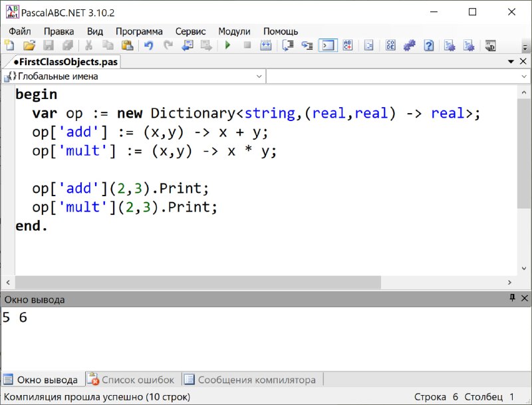
Task: Click the editor scroll-up arrow
Action: (523, 92)
